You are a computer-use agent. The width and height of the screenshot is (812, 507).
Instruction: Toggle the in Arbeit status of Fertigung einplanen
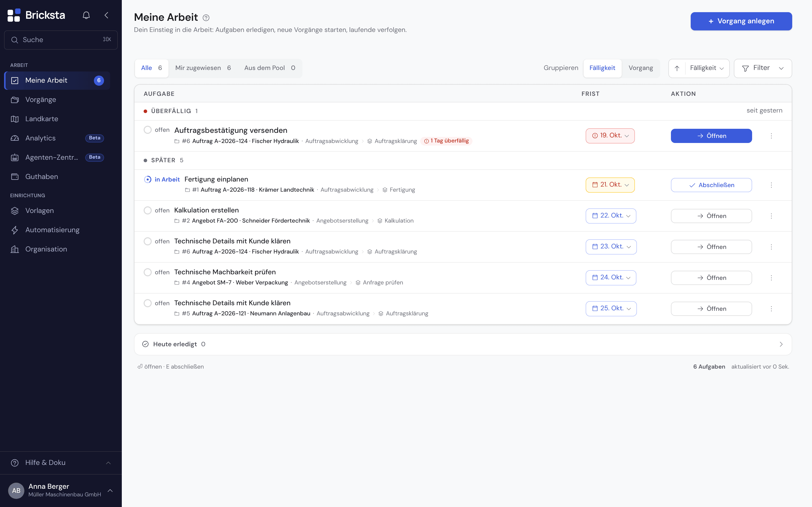(148, 179)
